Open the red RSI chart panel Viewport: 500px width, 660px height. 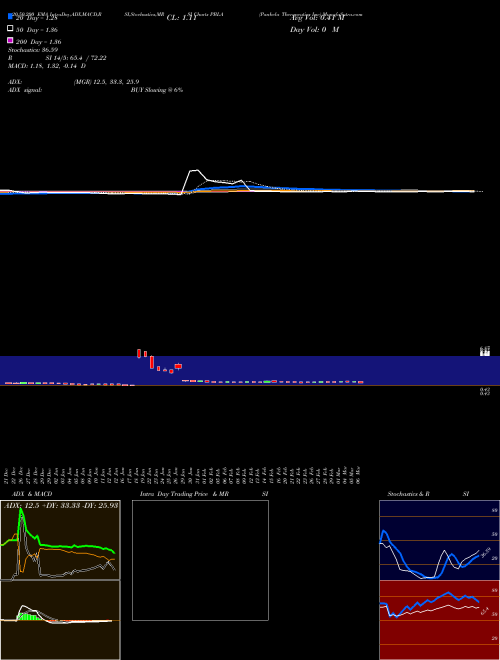(439, 620)
